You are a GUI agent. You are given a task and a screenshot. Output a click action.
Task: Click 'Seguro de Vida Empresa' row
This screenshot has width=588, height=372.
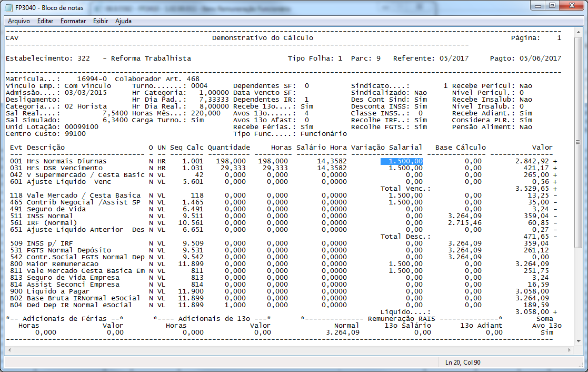[x=73, y=278]
